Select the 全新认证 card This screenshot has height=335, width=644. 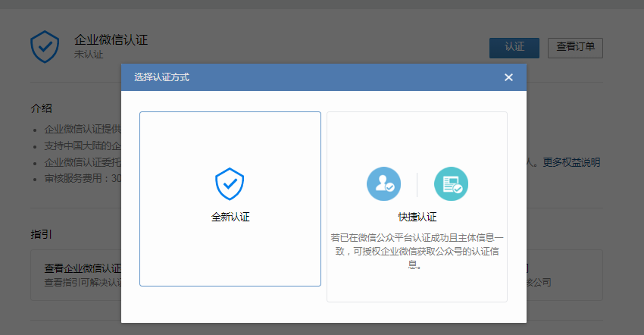[x=230, y=199]
